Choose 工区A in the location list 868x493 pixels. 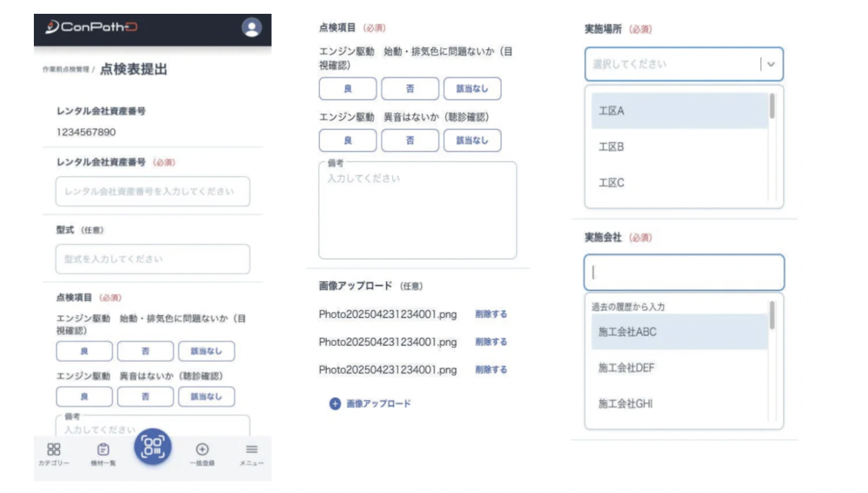tap(611, 111)
